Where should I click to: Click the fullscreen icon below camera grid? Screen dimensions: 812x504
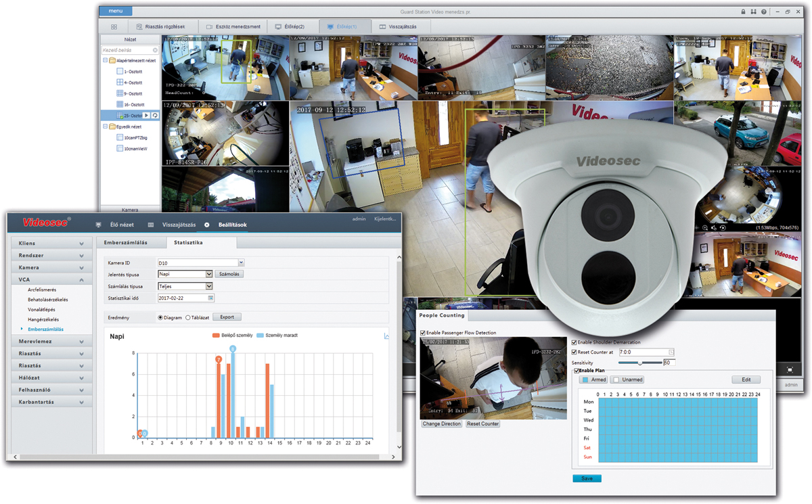pos(790,369)
